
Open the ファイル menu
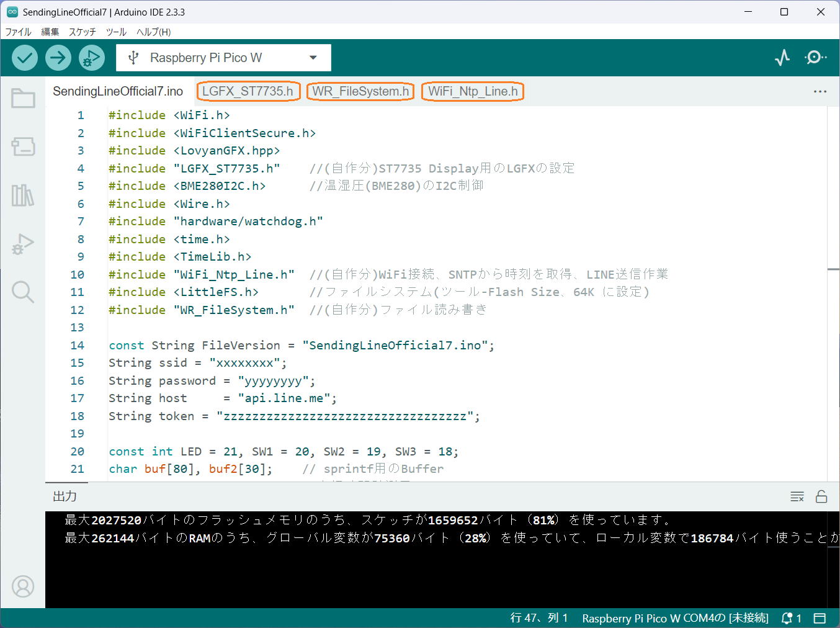(18, 32)
